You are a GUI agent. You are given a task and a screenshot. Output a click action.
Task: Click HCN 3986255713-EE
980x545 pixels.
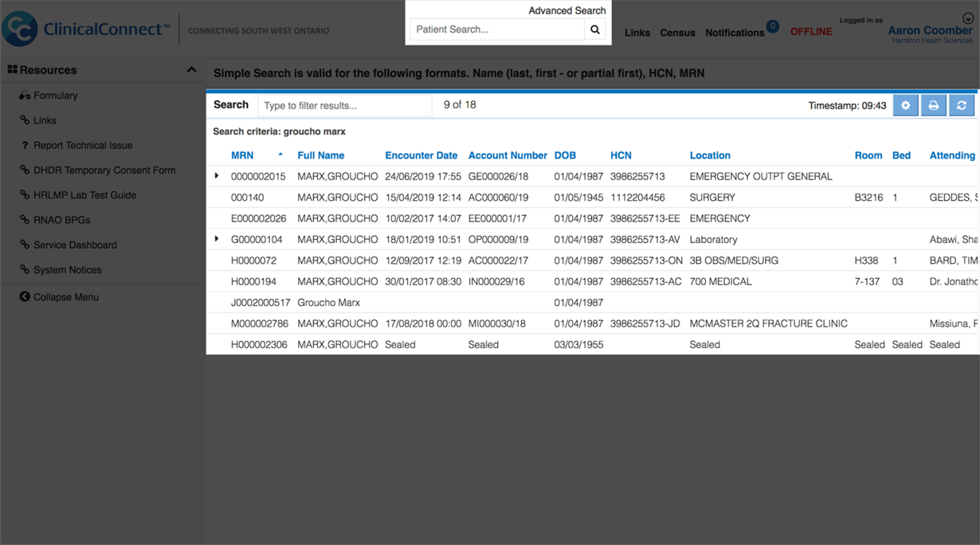pyautogui.click(x=645, y=218)
